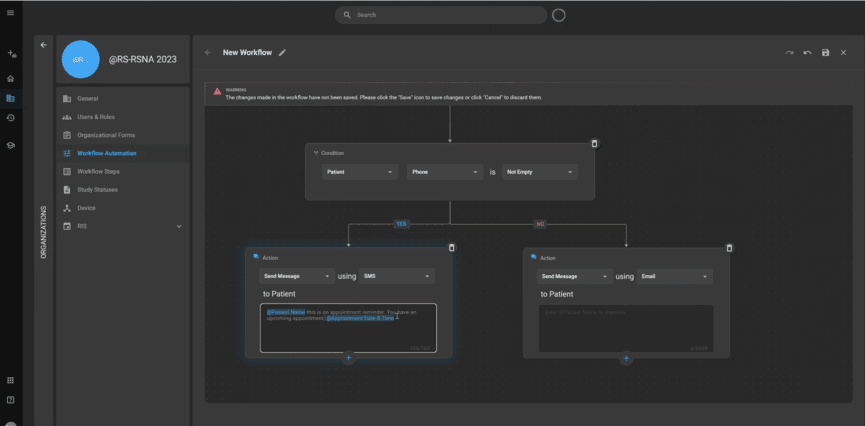The height and width of the screenshot is (426, 865).
Task: Open the Not Empty operator dropdown
Action: click(540, 172)
